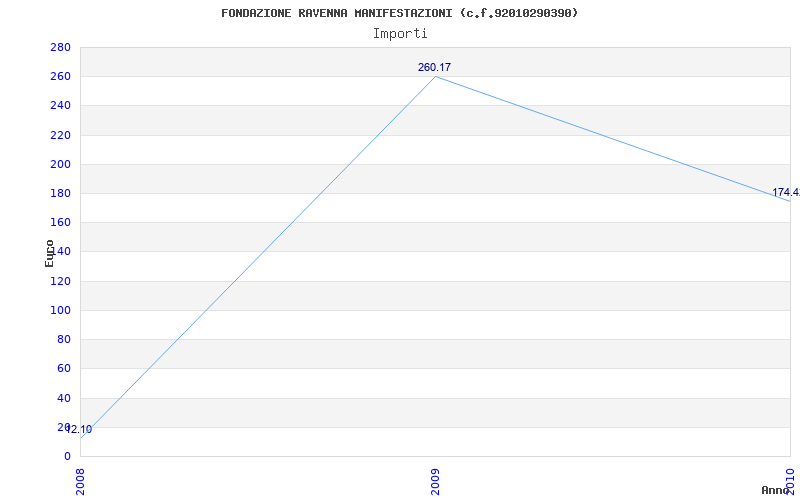Click the 160 y-axis tick label
Viewport: 800px width, 500px height.
[x=60, y=222]
